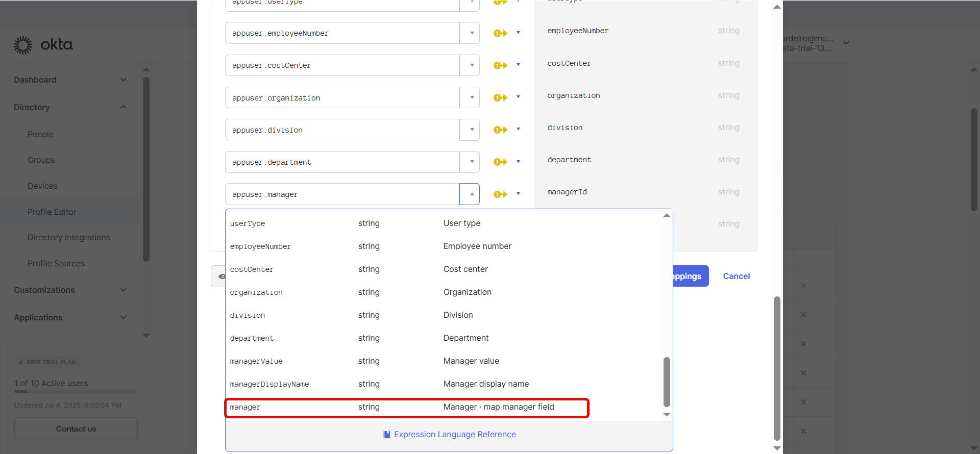The width and height of the screenshot is (980, 454).
Task: Click the eye preview icon button
Action: (221, 276)
